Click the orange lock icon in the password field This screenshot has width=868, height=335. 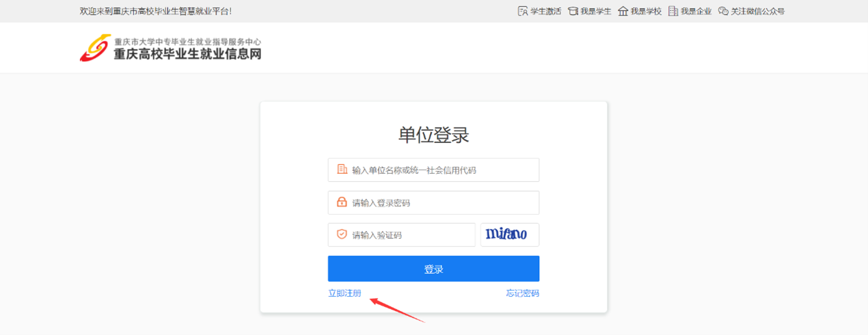[x=342, y=202]
